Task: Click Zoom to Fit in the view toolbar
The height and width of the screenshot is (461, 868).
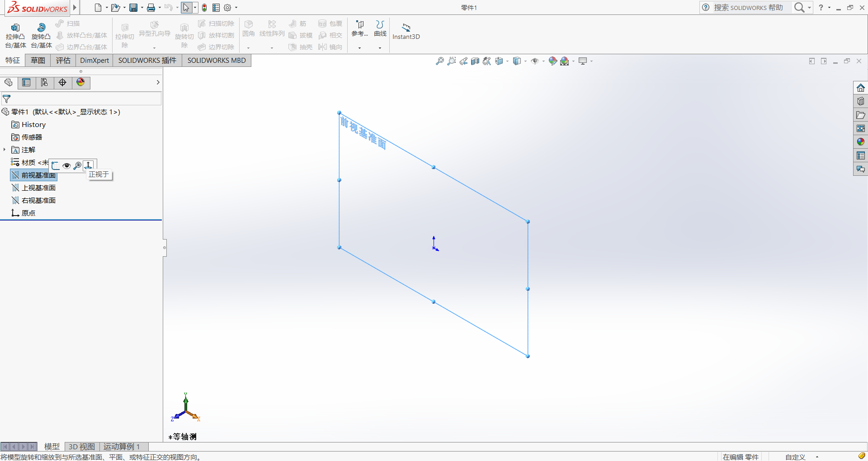Action: click(x=439, y=61)
